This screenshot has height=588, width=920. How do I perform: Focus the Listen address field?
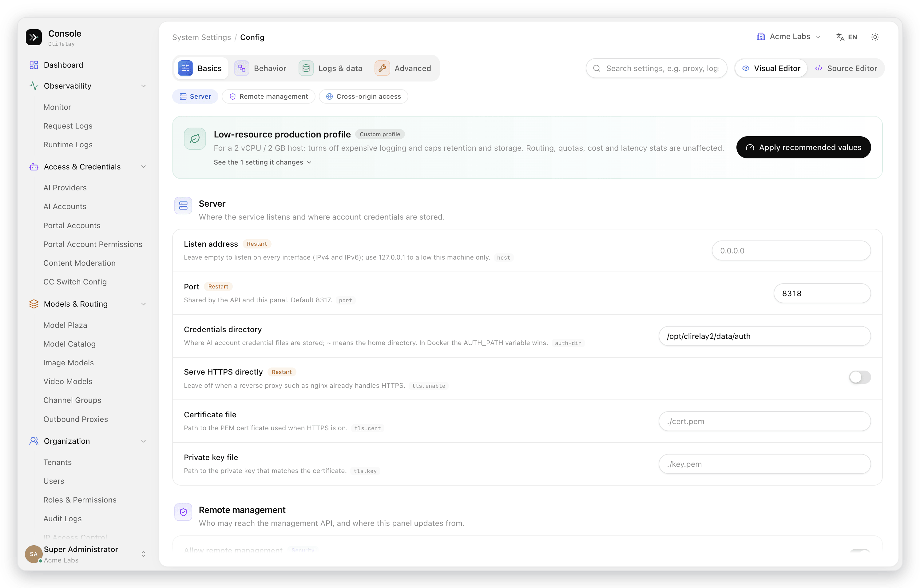[x=791, y=251]
